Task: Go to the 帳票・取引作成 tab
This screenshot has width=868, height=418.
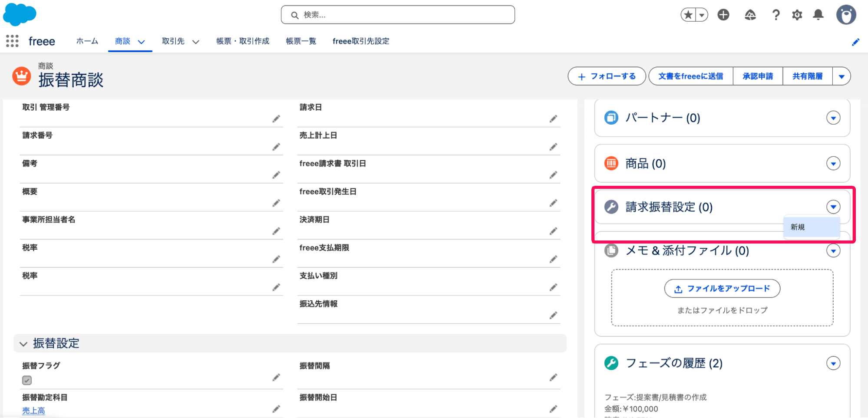Action: point(243,41)
